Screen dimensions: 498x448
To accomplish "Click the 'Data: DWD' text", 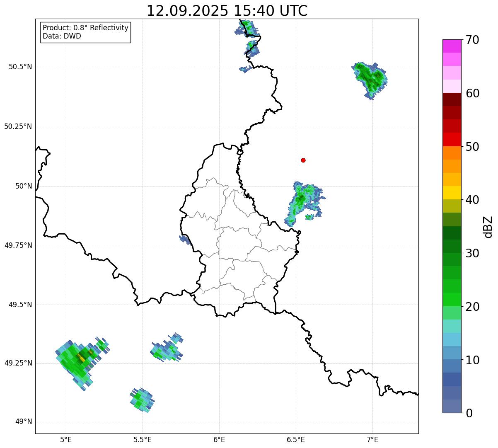I will point(62,36).
